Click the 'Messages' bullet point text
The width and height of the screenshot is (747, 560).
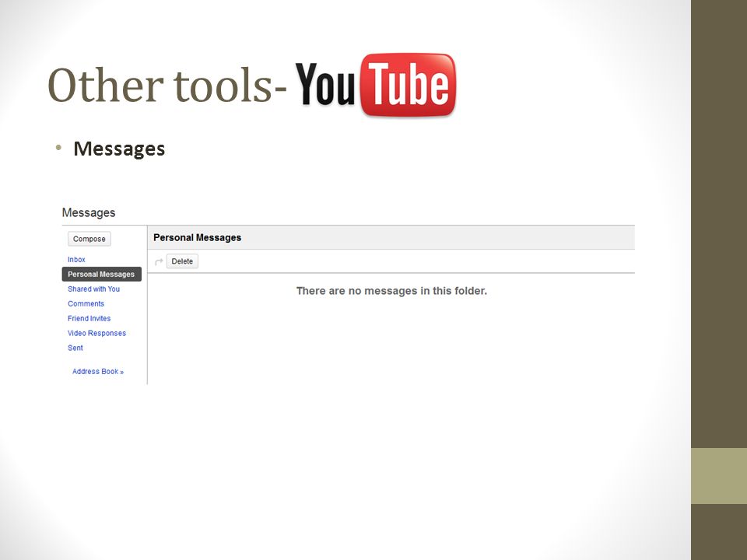tap(119, 149)
